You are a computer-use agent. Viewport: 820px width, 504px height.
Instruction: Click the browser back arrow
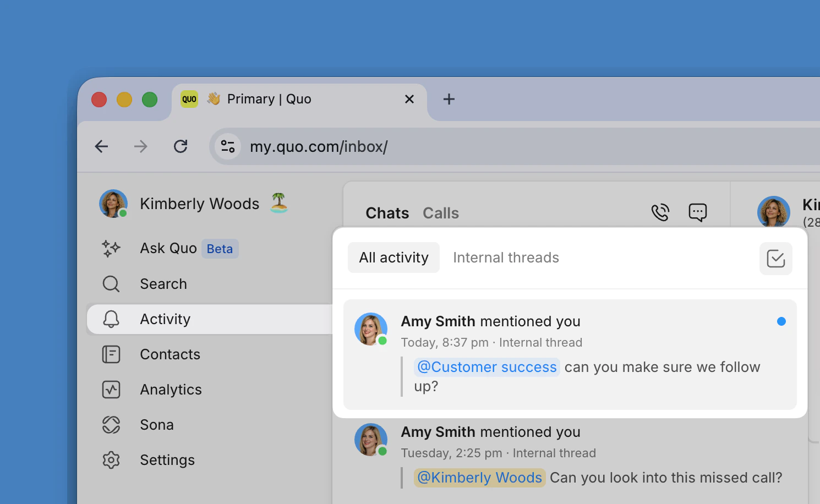pos(101,146)
